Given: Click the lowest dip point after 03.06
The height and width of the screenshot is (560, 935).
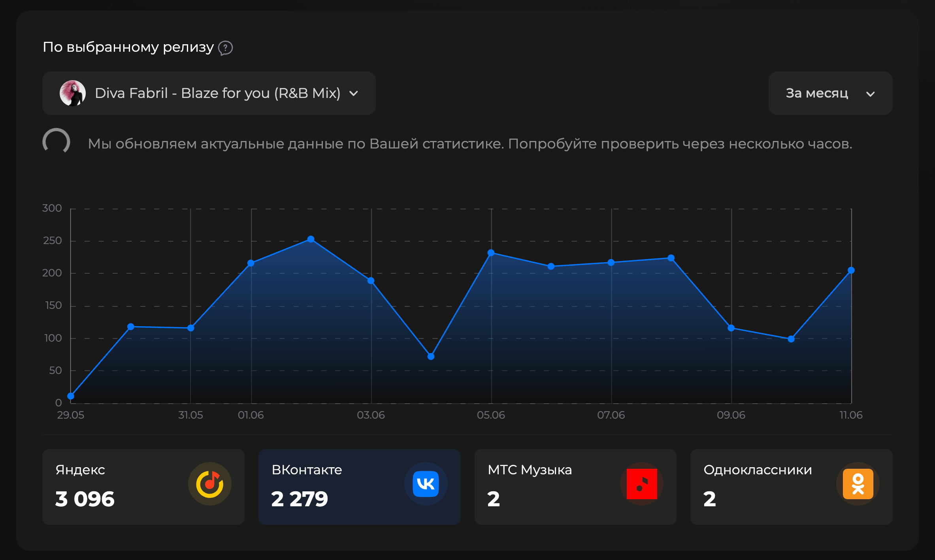Looking at the screenshot, I should click(x=431, y=356).
